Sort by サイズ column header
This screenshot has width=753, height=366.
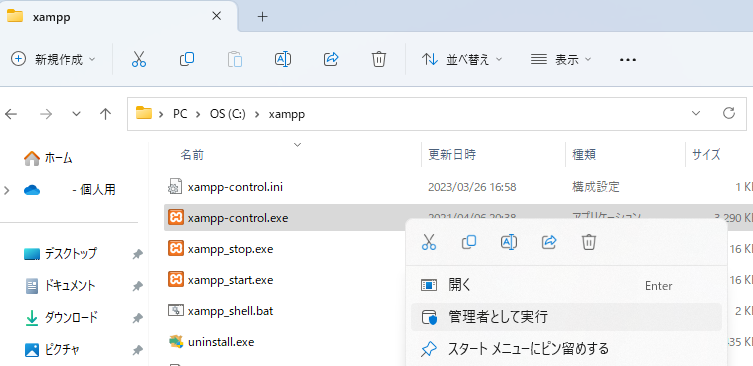pyautogui.click(x=706, y=155)
